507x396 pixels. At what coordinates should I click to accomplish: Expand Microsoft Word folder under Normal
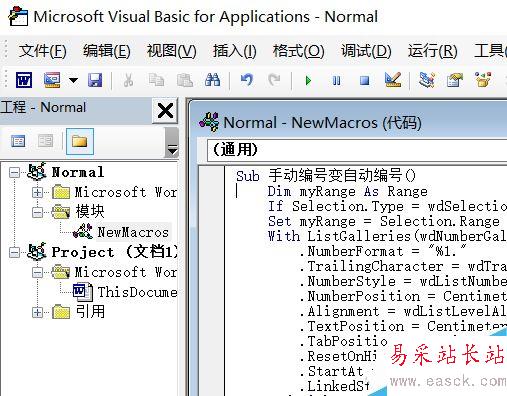[37, 193]
